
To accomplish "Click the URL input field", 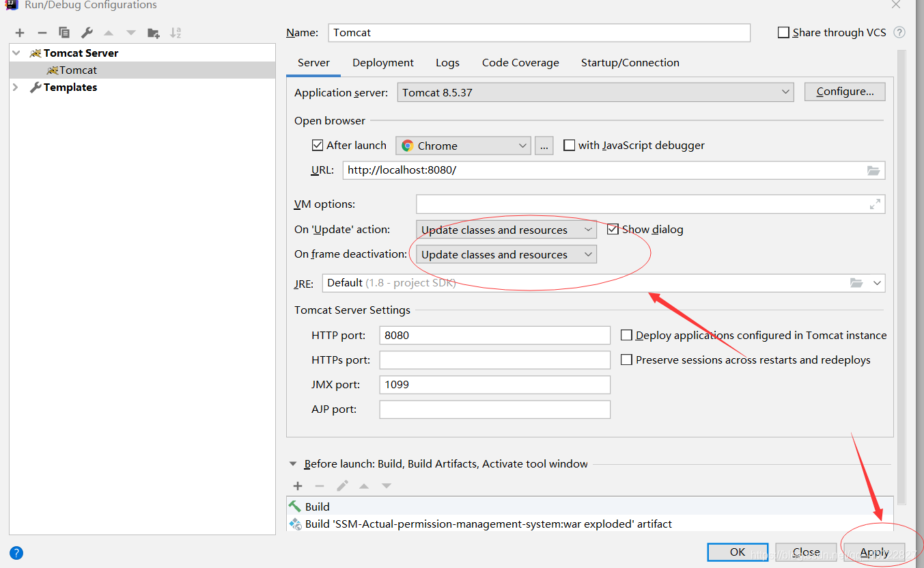I will click(x=603, y=170).
